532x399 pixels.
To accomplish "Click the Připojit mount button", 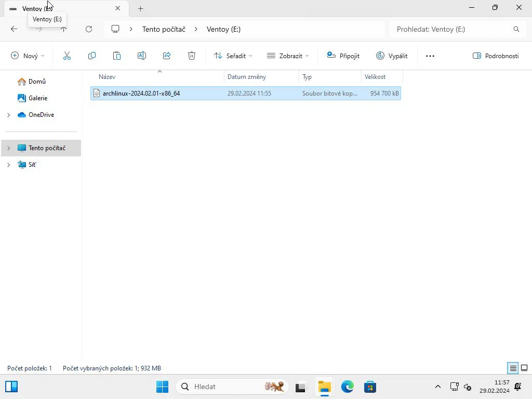I will pyautogui.click(x=343, y=56).
